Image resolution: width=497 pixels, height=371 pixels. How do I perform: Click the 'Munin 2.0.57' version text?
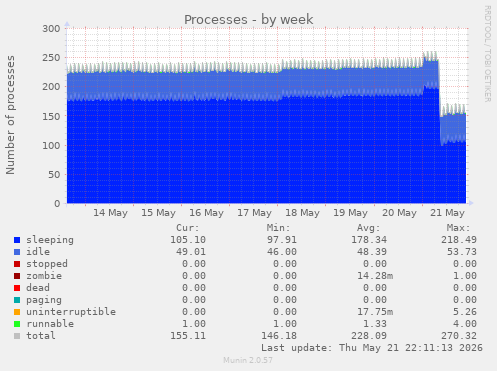(x=248, y=360)
